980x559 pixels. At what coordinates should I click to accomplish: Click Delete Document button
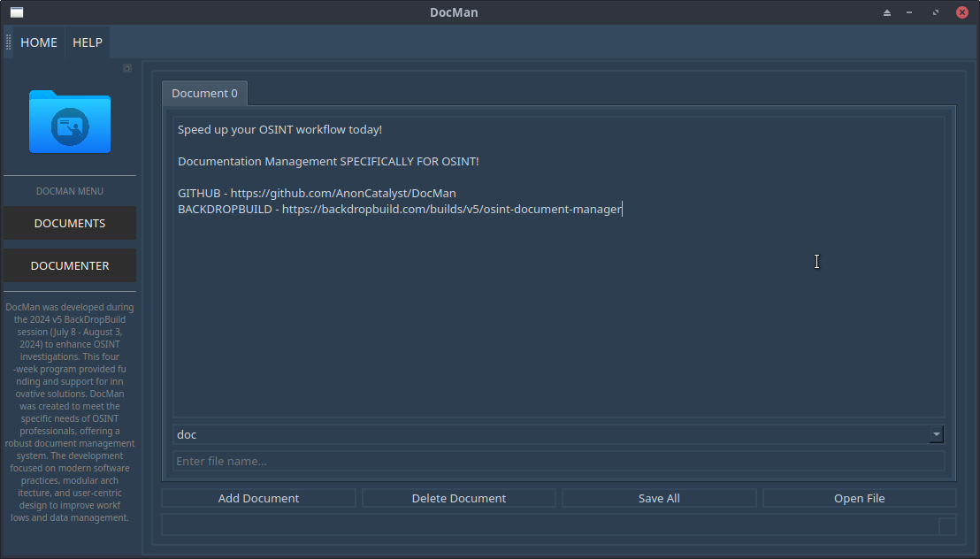click(x=459, y=498)
